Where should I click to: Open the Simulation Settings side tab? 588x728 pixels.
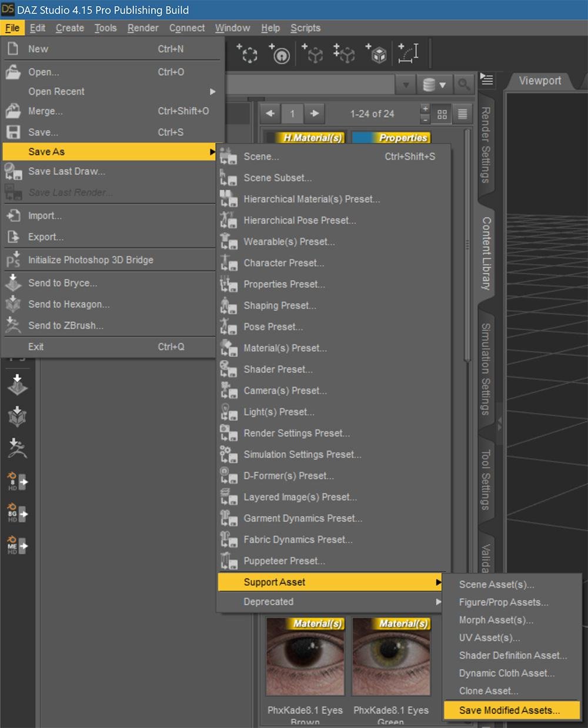point(486,369)
